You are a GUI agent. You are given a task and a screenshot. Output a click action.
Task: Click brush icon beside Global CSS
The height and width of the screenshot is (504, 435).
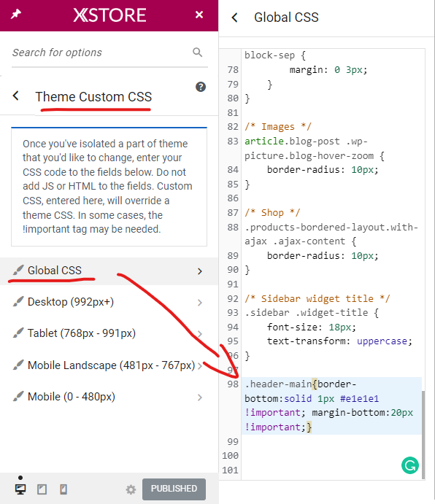pos(18,271)
